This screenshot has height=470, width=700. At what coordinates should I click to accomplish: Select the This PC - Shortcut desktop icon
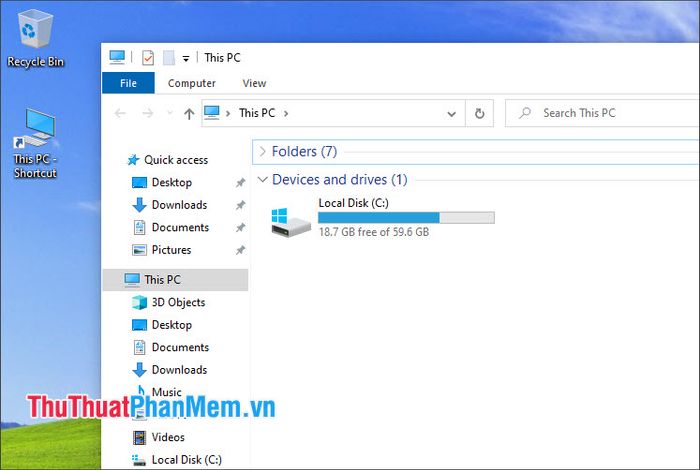(x=35, y=143)
